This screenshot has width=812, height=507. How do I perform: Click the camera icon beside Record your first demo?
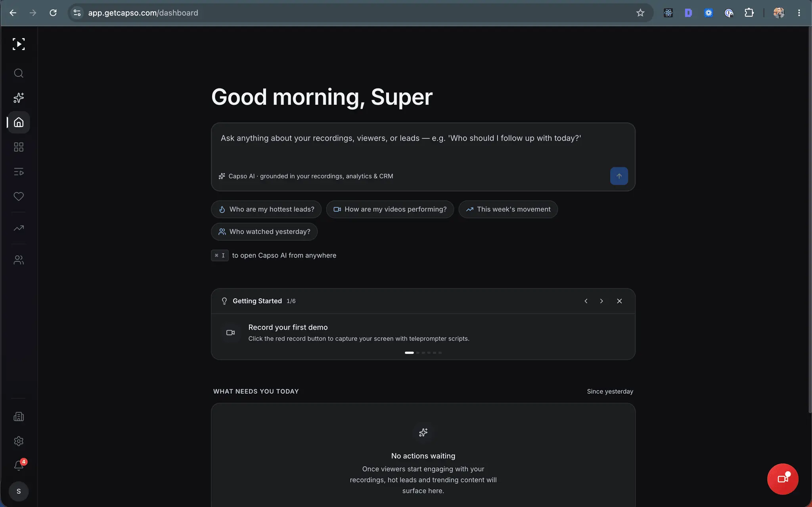pyautogui.click(x=230, y=332)
